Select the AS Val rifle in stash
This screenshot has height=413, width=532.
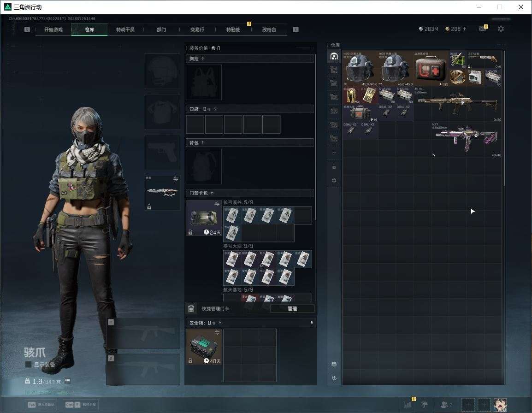coord(458,104)
